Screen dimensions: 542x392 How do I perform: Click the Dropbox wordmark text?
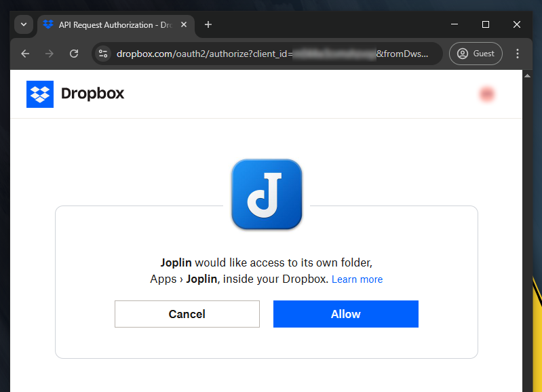point(92,94)
